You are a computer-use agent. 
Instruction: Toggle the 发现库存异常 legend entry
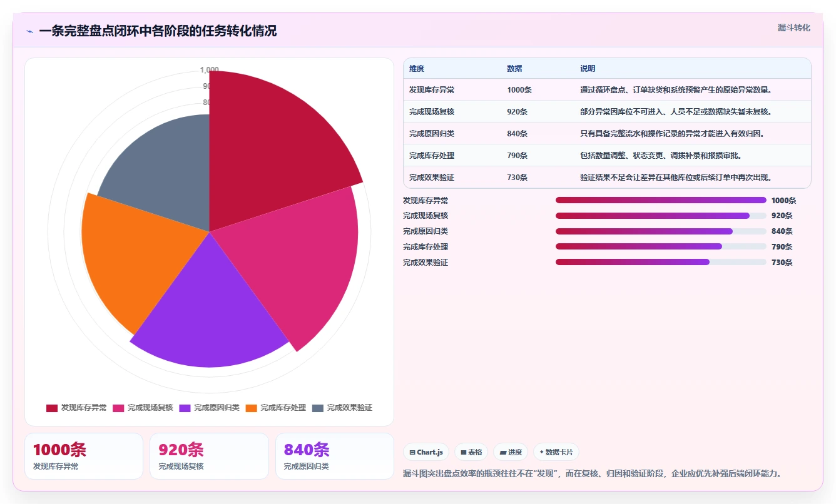pyautogui.click(x=76, y=408)
